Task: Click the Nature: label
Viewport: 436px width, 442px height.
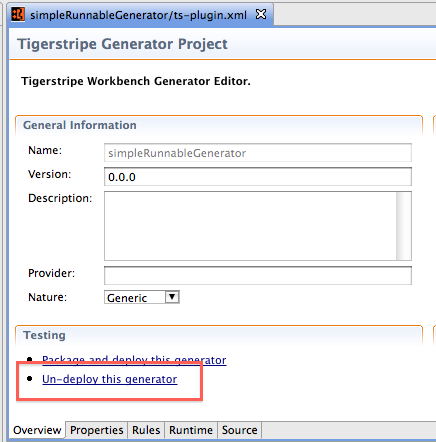Action: pos(47,297)
